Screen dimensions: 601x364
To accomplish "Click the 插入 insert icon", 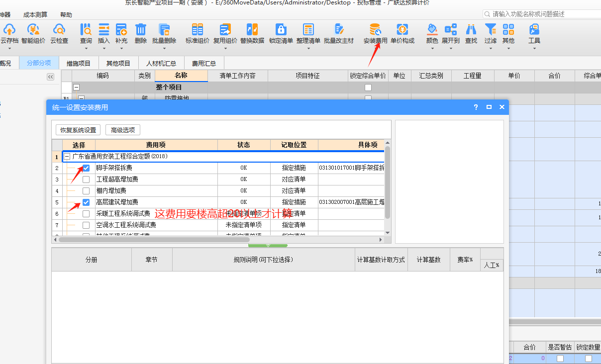I will coord(104,29).
